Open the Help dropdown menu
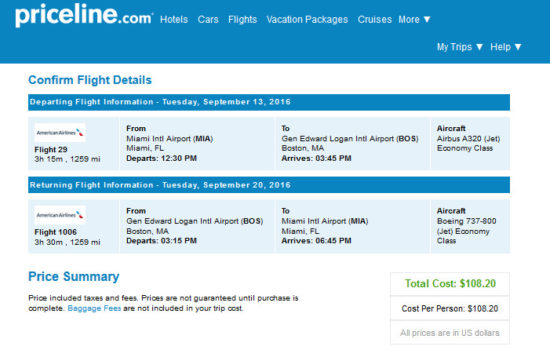This screenshot has width=550, height=361. click(506, 47)
